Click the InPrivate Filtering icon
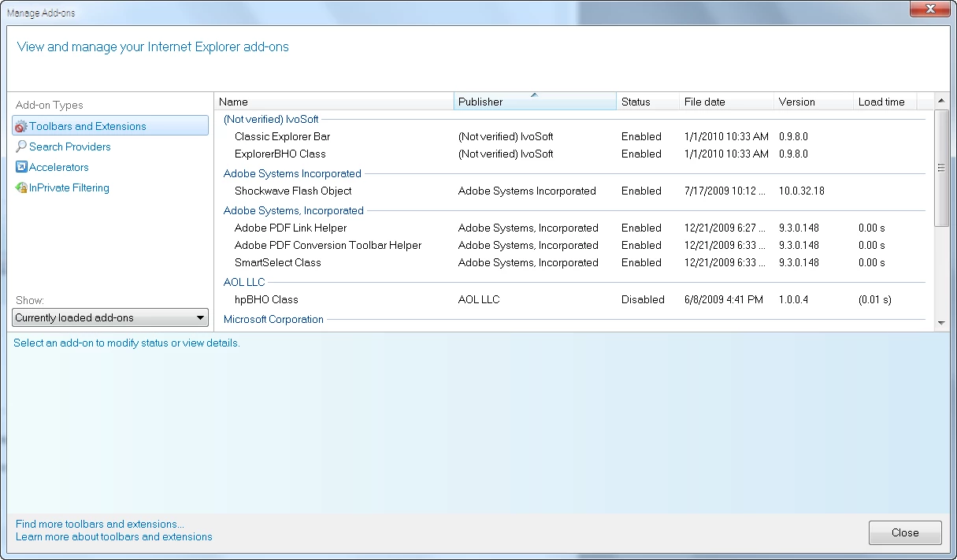957x560 pixels. click(x=21, y=187)
